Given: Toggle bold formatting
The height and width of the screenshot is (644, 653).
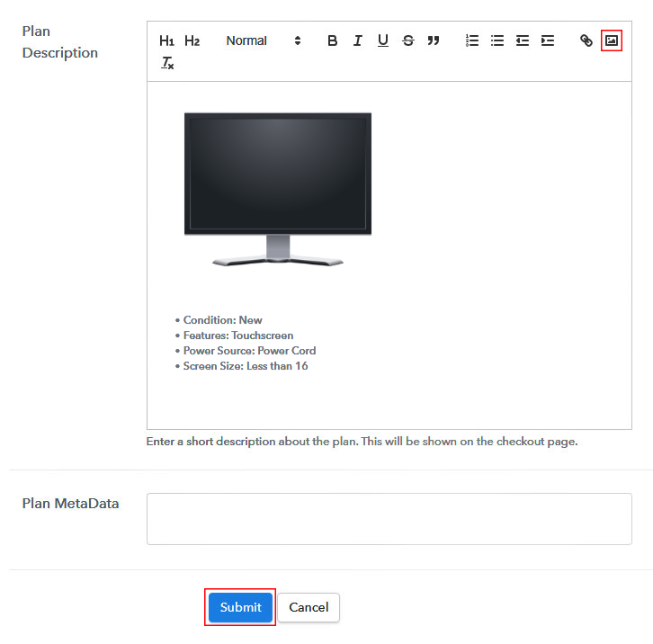Looking at the screenshot, I should coord(332,40).
